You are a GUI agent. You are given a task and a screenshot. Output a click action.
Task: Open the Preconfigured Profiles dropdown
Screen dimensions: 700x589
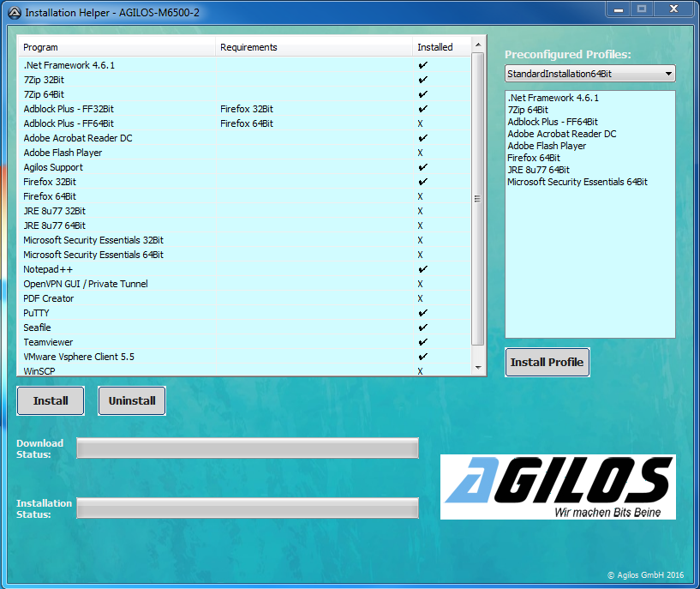[x=589, y=74]
